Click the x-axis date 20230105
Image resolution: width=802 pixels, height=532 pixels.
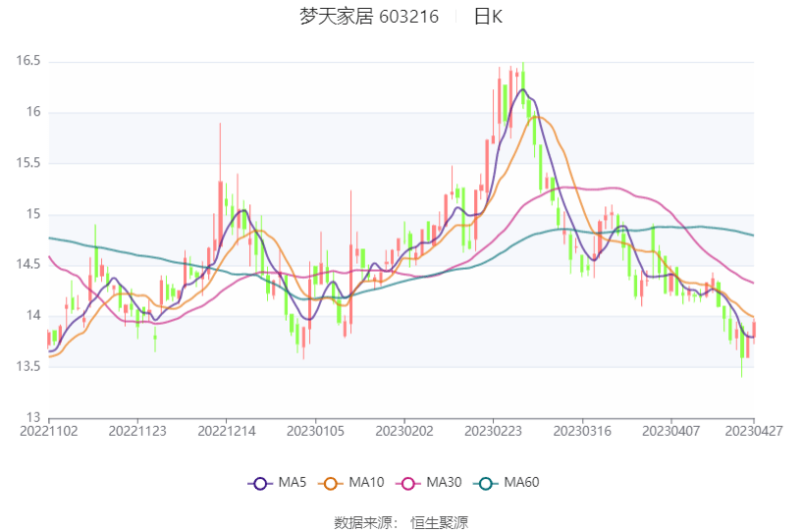click(315, 431)
